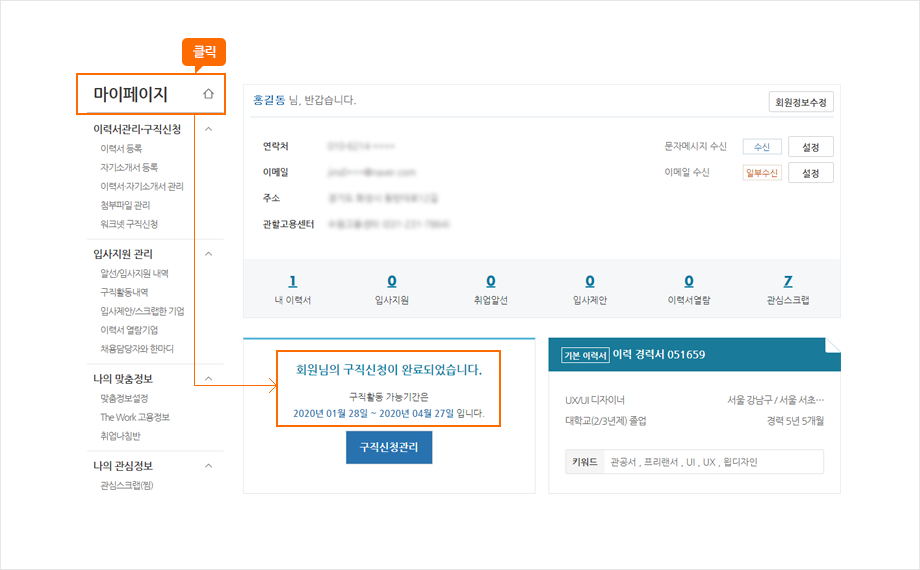Click the 구직신청관리 button

pos(389,447)
